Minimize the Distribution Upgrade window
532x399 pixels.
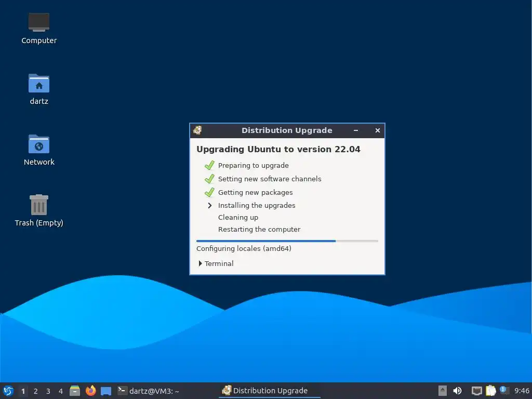click(x=356, y=130)
